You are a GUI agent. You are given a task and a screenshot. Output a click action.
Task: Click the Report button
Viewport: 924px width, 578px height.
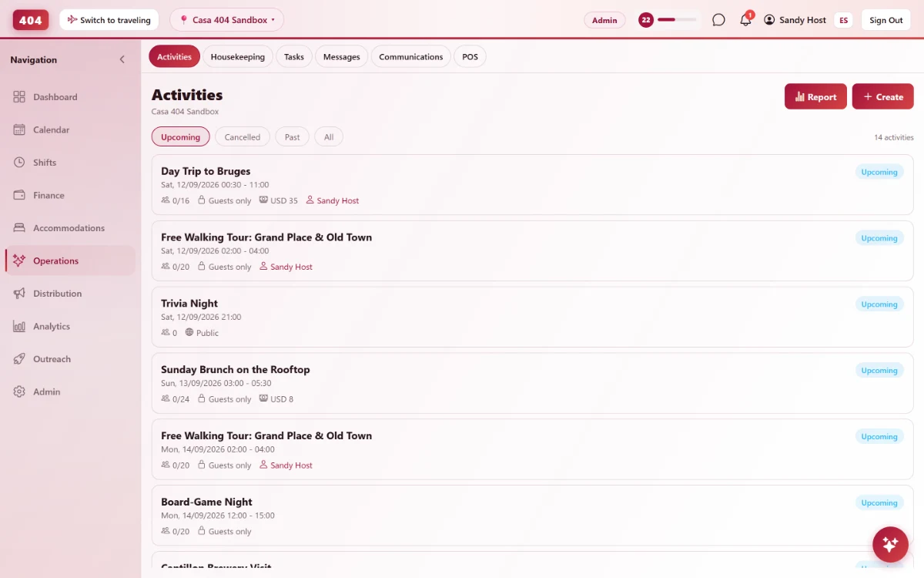815,96
